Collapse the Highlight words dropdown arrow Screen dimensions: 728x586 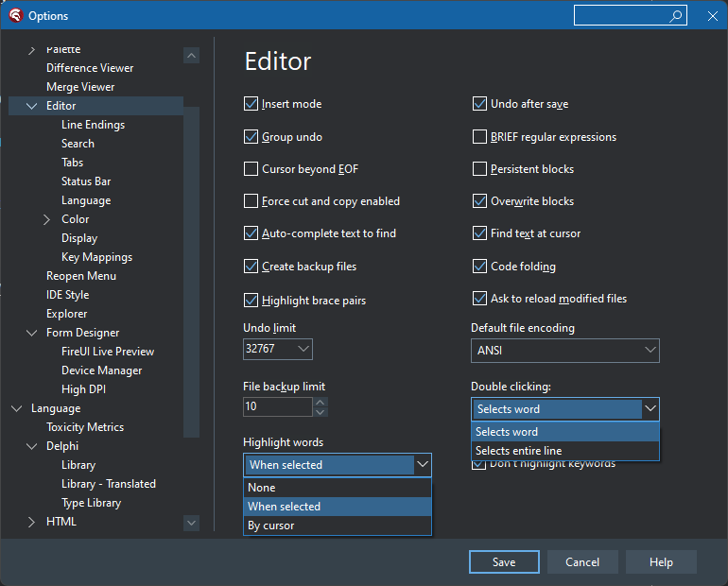point(422,464)
